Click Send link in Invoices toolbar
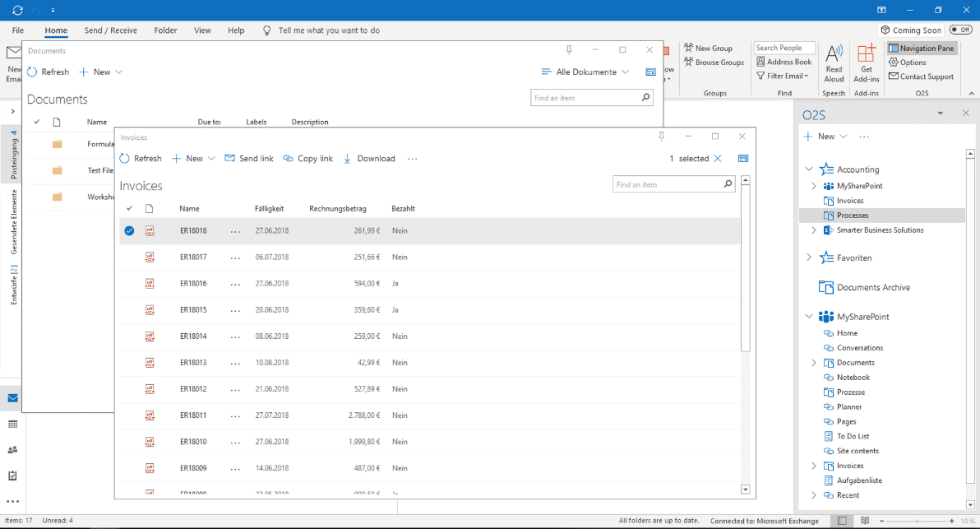 pos(249,159)
